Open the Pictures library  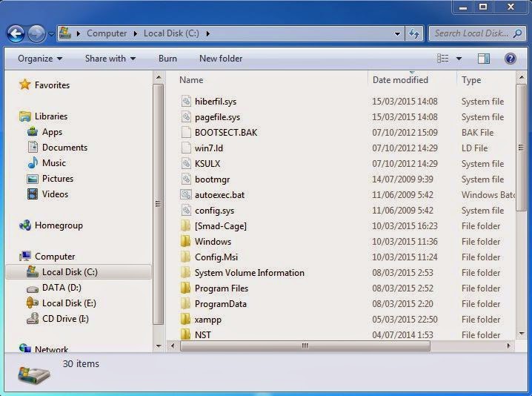click(x=58, y=179)
